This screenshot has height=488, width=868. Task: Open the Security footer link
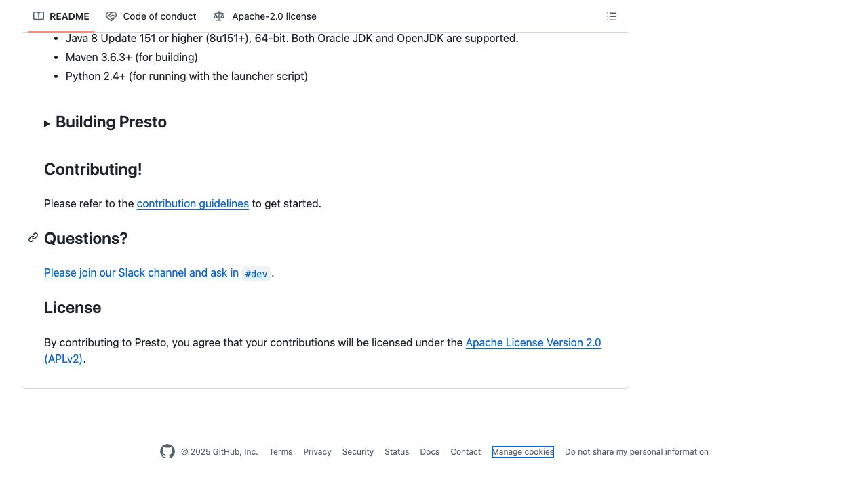pos(358,452)
